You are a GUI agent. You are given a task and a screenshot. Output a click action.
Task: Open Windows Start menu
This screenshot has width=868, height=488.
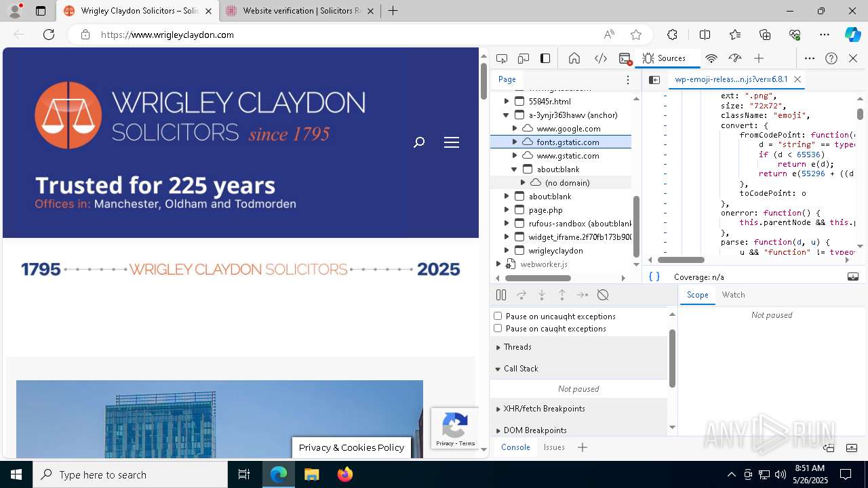pyautogui.click(x=16, y=474)
